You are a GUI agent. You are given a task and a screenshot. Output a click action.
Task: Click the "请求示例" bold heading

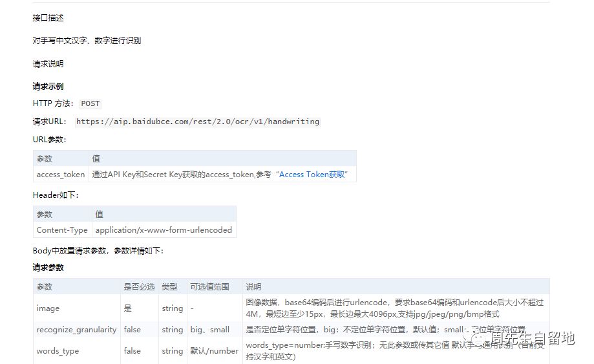click(x=48, y=87)
